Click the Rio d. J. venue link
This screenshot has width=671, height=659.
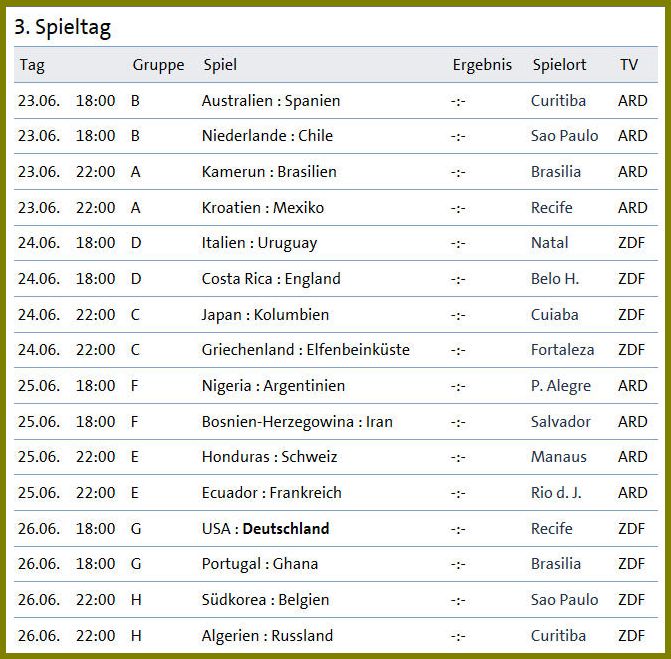tap(556, 493)
